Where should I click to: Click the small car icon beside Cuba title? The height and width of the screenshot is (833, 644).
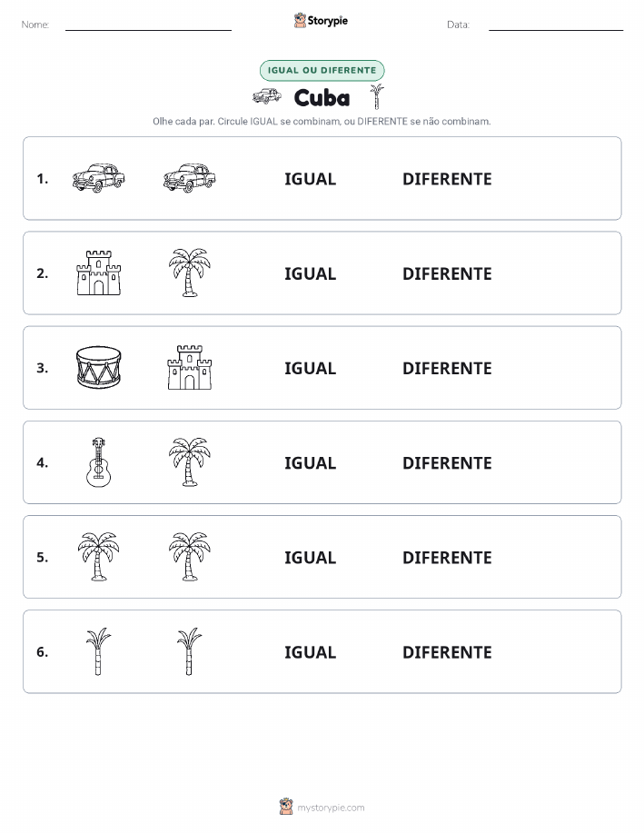point(267,96)
